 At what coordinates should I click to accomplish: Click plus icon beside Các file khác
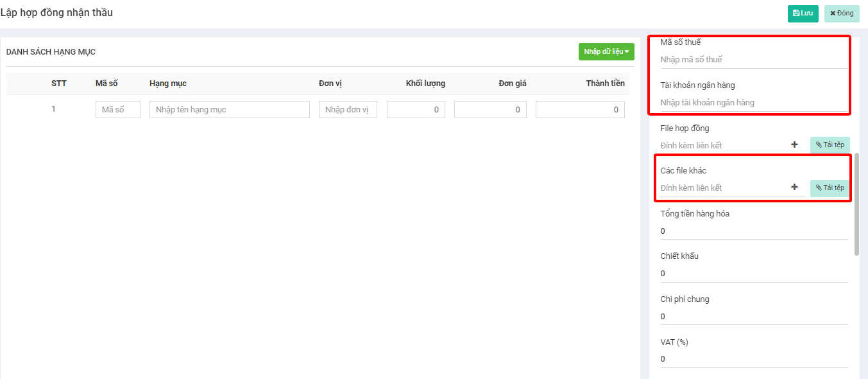[794, 188]
